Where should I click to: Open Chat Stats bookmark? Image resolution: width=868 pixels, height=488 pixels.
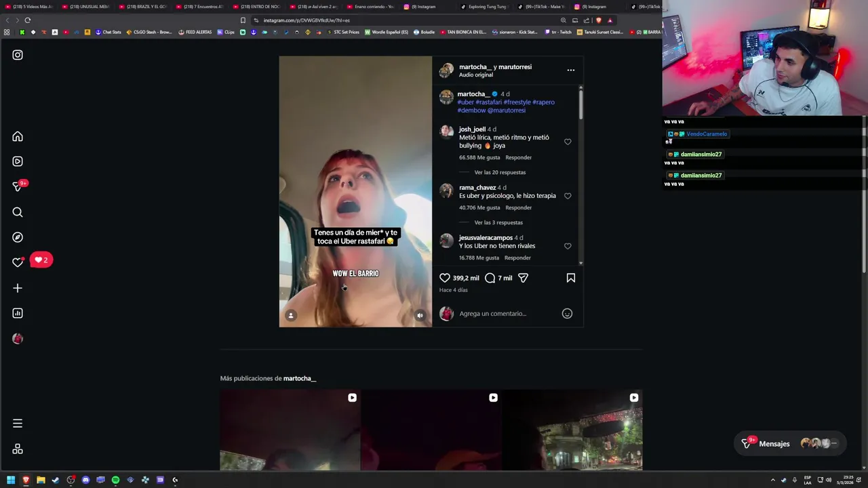[108, 32]
